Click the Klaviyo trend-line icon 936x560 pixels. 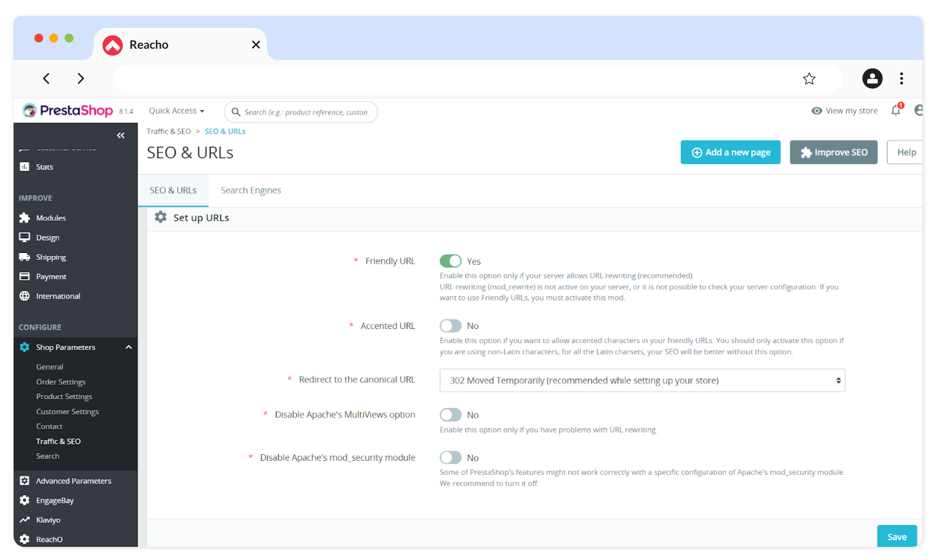click(x=24, y=520)
